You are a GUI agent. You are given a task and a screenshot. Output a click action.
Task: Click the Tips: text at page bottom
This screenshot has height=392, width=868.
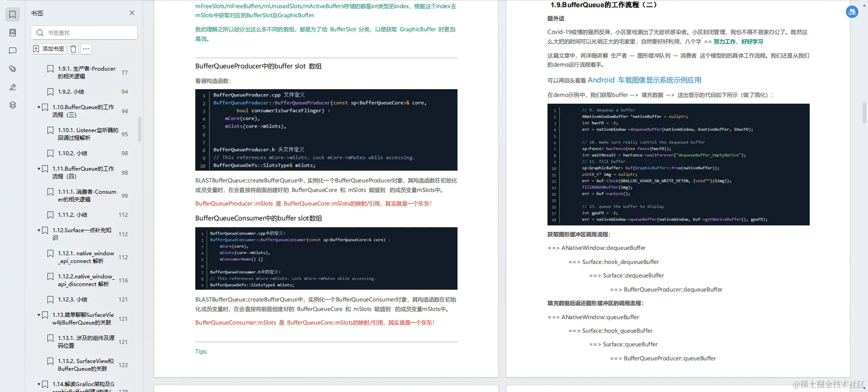202,352
